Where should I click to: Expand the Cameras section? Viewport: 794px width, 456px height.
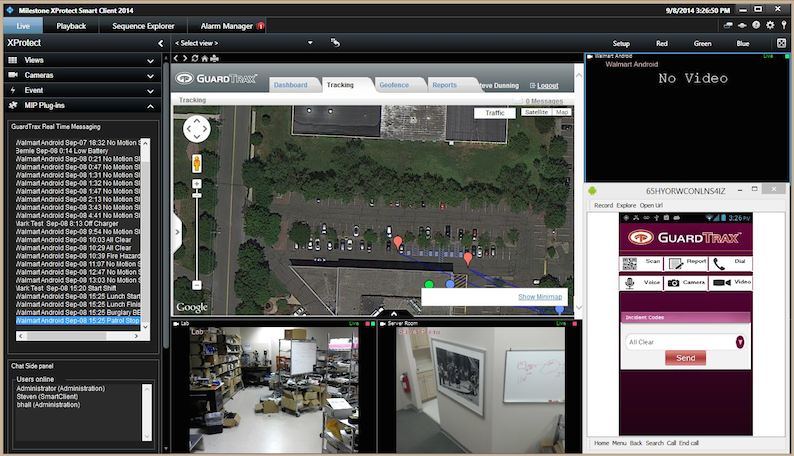point(150,76)
